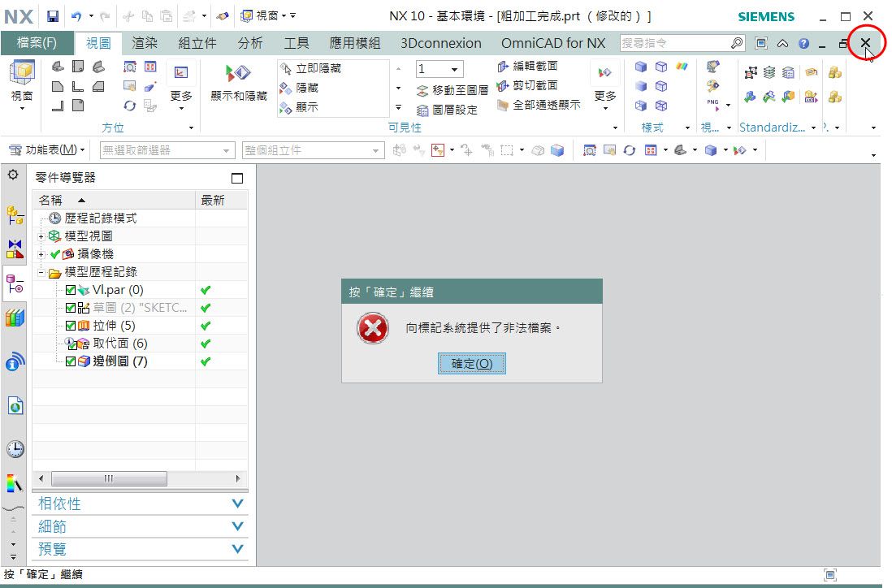Click the 隱藏 hide command
This screenshot has height=588, width=892.
point(299,88)
